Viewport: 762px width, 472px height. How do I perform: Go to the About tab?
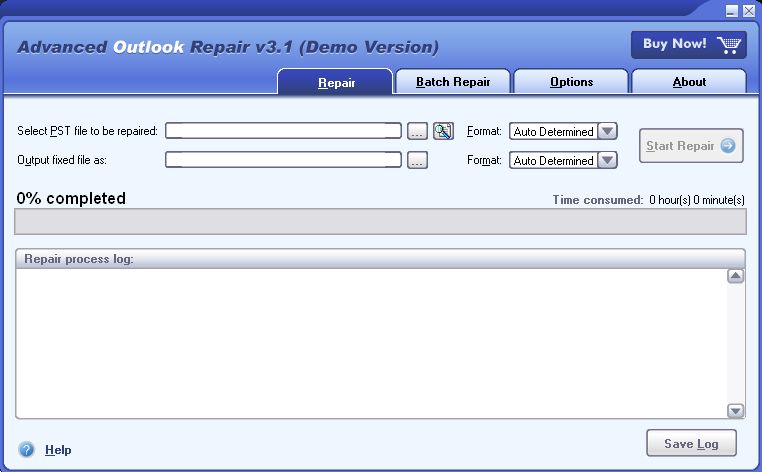click(689, 81)
